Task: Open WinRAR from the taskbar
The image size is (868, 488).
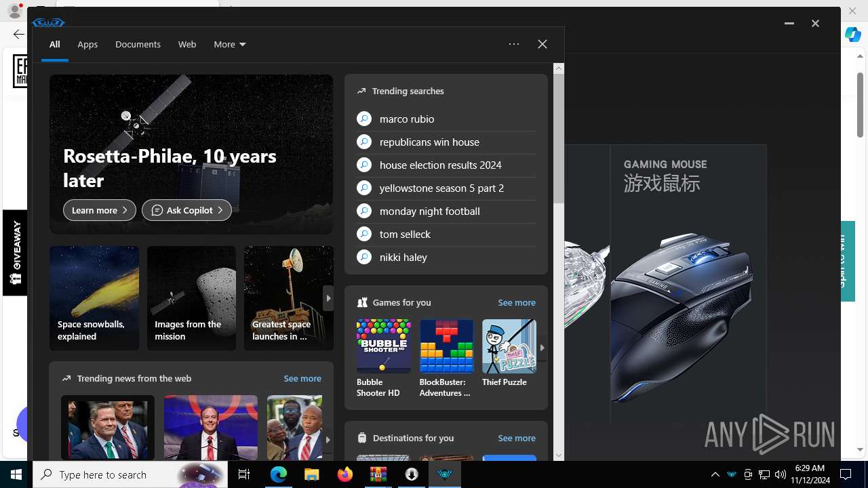Action: pyautogui.click(x=378, y=474)
